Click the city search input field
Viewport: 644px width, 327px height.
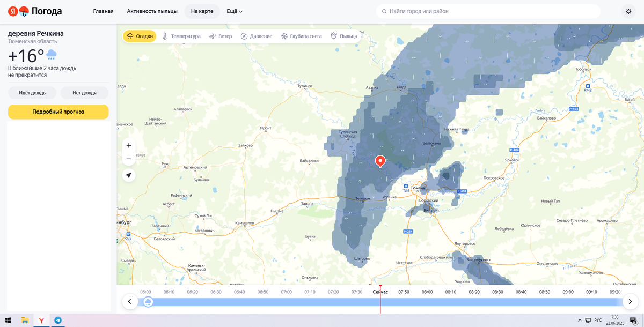(x=488, y=11)
